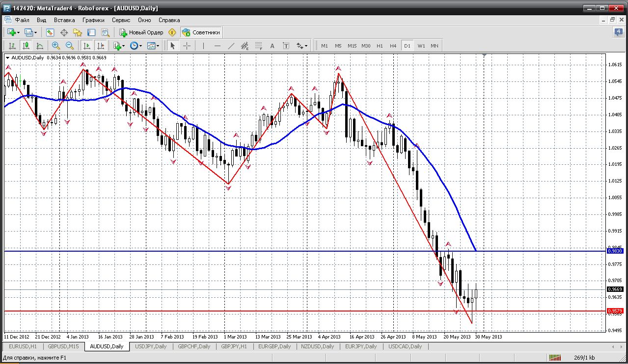Switch to the USDJPY,Daily chart tab
Image resolution: width=628 pixels, height=364 pixels.
point(150,346)
